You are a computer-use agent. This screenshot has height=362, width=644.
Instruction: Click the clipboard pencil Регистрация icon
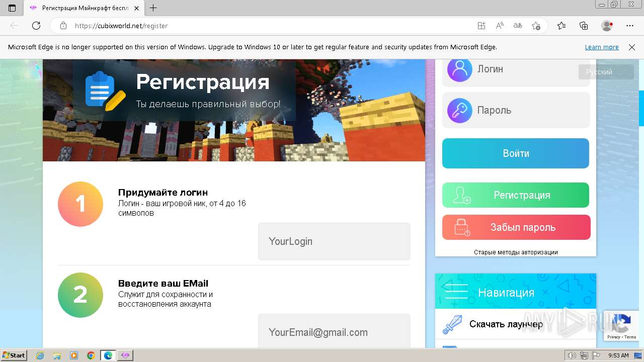point(105,90)
